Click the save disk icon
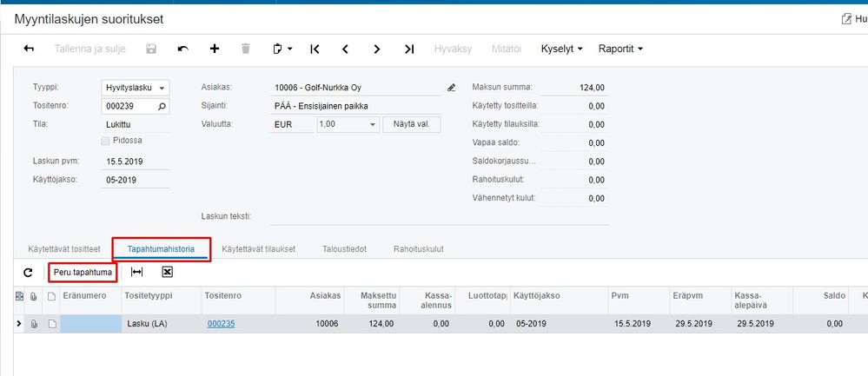Image resolution: width=868 pixels, height=376 pixels. tap(151, 49)
